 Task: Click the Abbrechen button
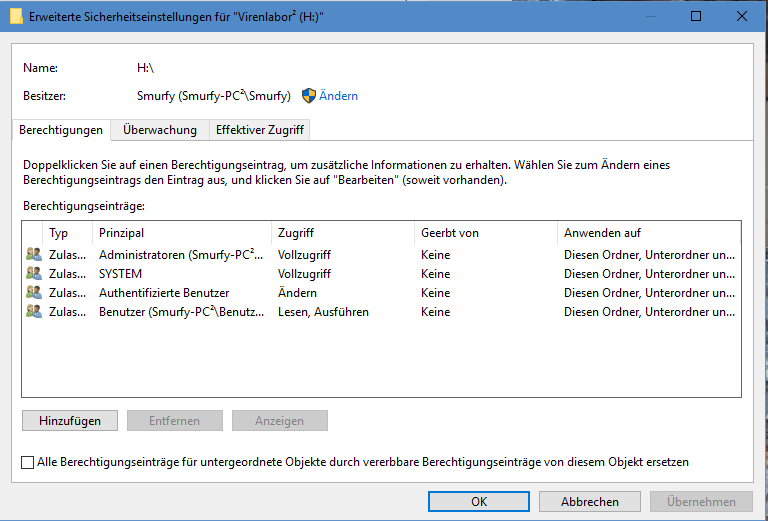[x=589, y=502]
